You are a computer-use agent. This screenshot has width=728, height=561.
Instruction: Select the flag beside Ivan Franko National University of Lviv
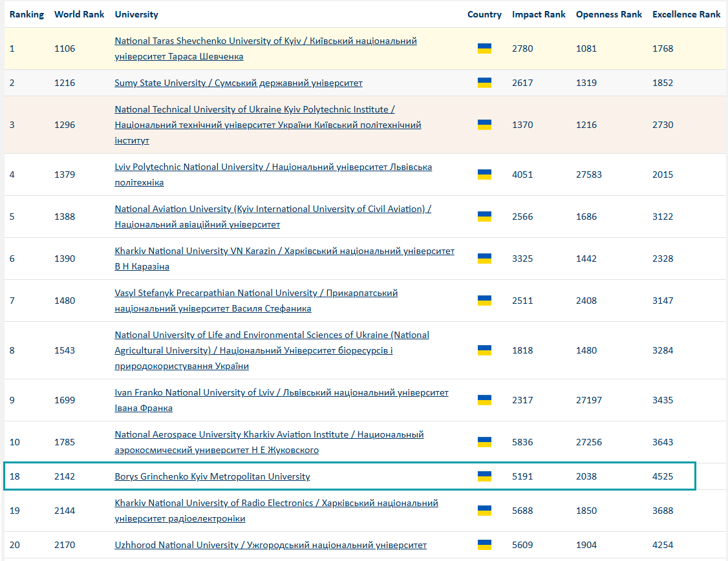484,400
